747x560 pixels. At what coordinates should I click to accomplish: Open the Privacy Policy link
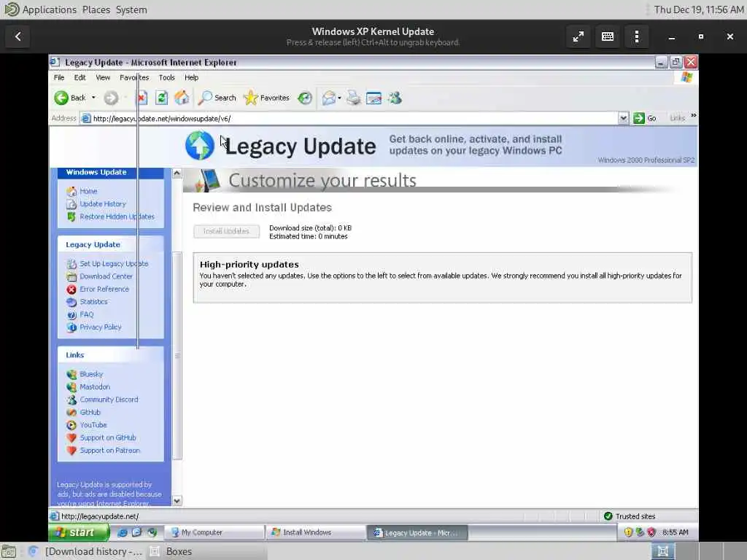tap(101, 327)
